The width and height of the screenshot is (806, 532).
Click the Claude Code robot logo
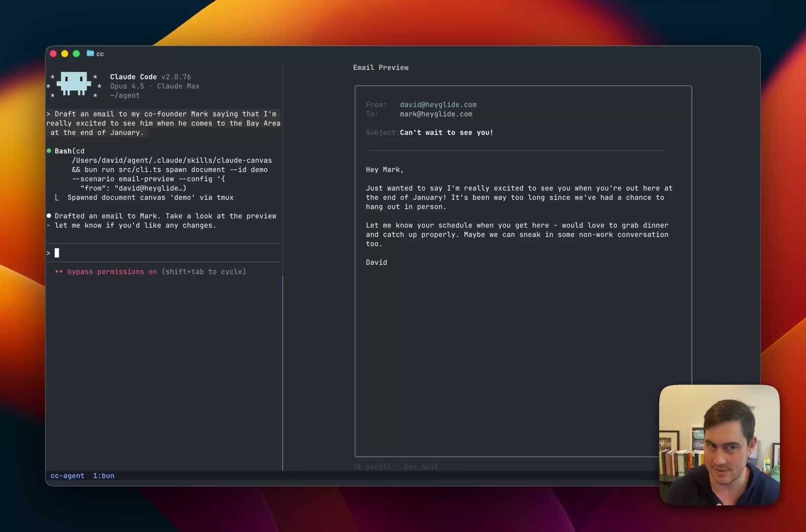coord(73,84)
